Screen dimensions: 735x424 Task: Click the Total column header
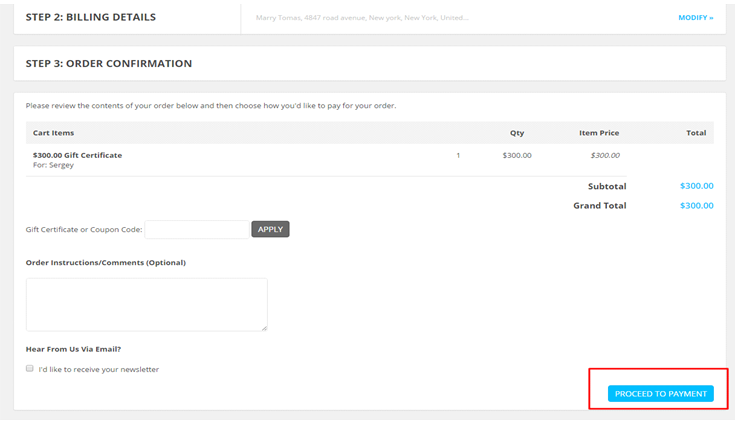tap(695, 133)
